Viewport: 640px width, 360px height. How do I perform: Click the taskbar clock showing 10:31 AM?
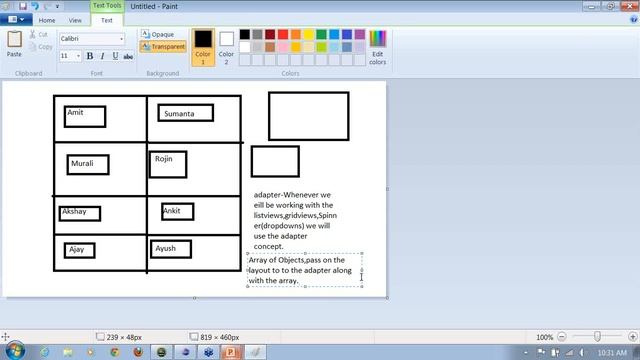612,353
